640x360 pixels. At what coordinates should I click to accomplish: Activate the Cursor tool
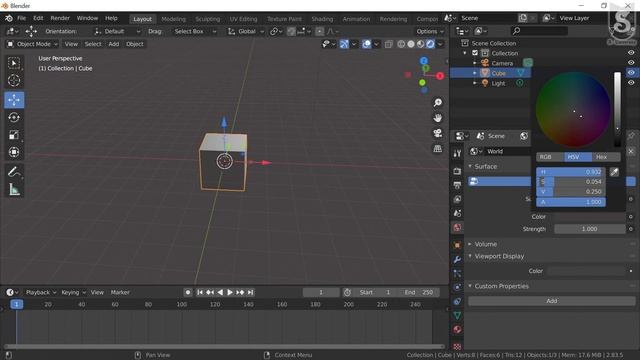[x=14, y=80]
